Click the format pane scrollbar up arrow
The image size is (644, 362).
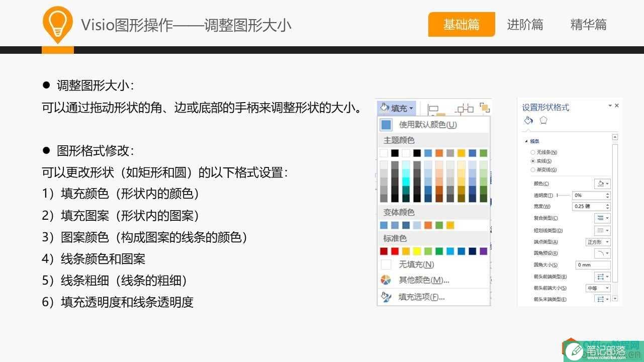615,137
